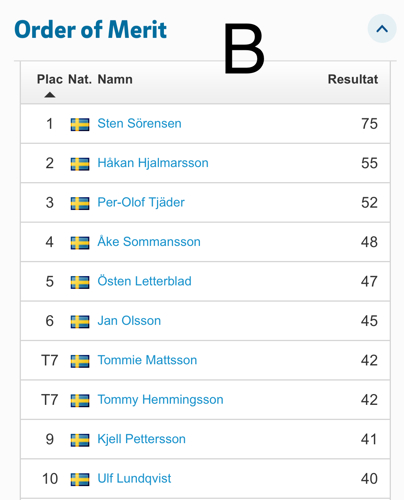The height and width of the screenshot is (500, 404).
Task: Open Sten Sörensen's player link
Action: tap(139, 124)
